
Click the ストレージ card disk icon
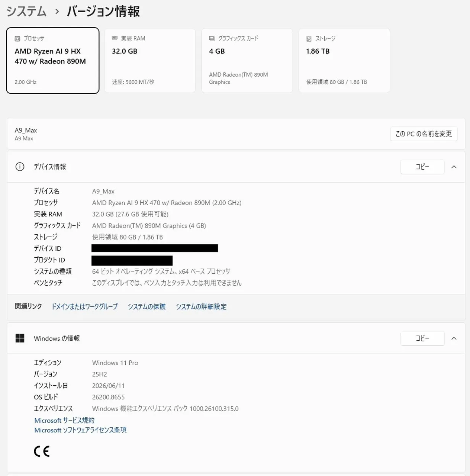coord(309,38)
